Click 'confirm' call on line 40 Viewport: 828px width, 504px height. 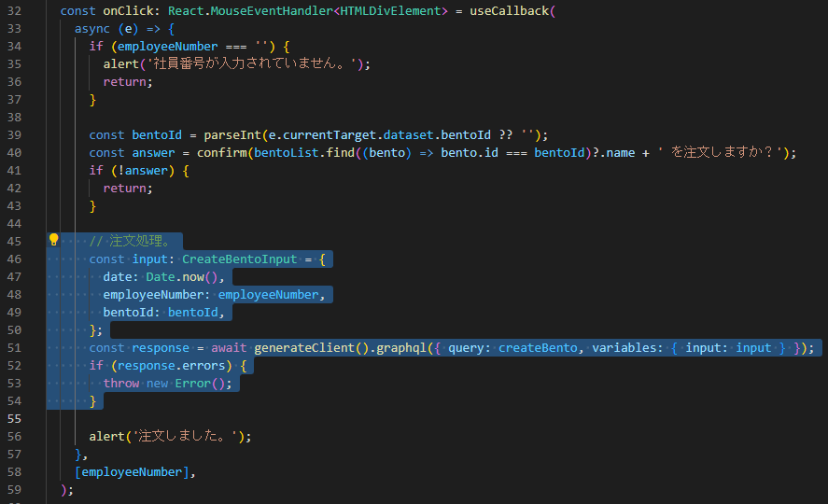click(x=222, y=152)
